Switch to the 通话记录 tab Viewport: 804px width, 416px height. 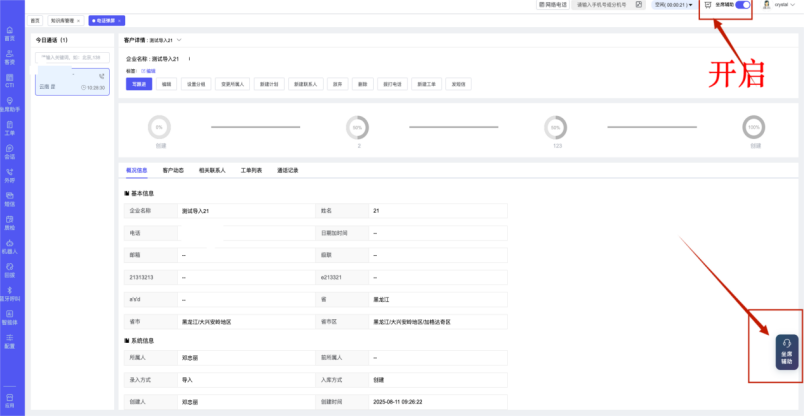[287, 171]
